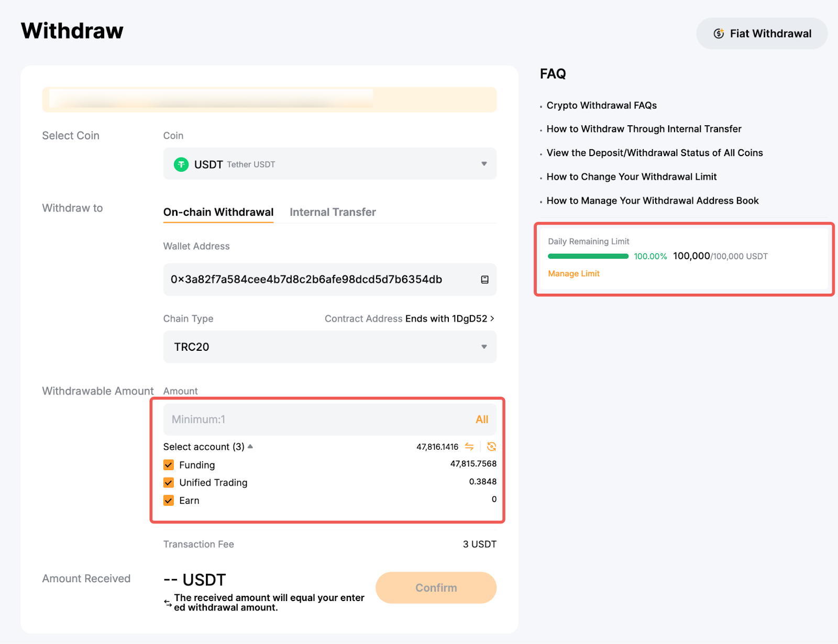Click the coin icon in Fiat Withdrawal
This screenshot has height=644, width=838.
coord(719,34)
